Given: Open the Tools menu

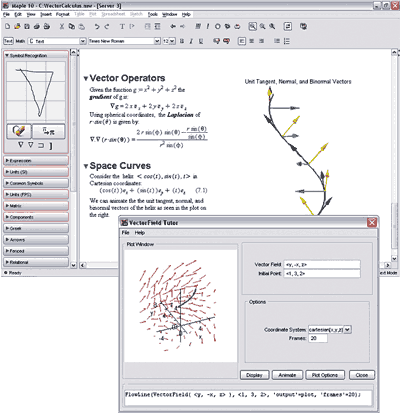Looking at the screenshot, I should point(152,14).
